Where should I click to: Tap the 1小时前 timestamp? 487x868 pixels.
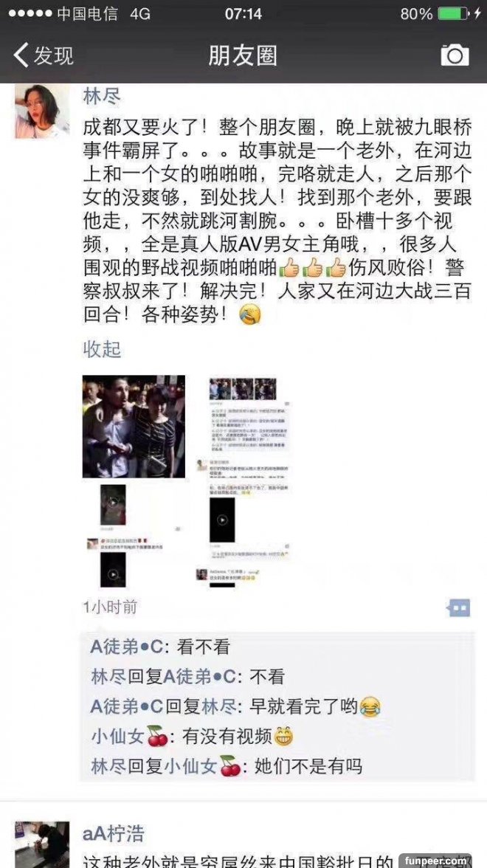coord(110,607)
